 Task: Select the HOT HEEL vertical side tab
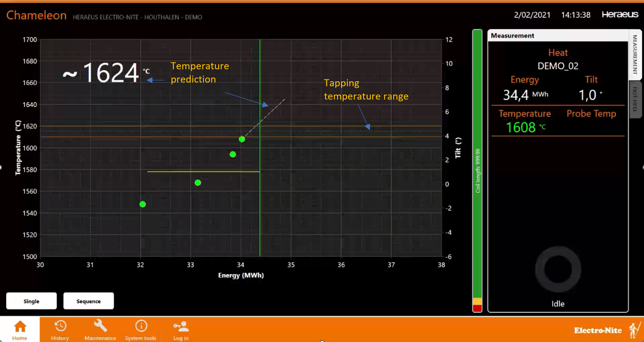click(x=635, y=99)
